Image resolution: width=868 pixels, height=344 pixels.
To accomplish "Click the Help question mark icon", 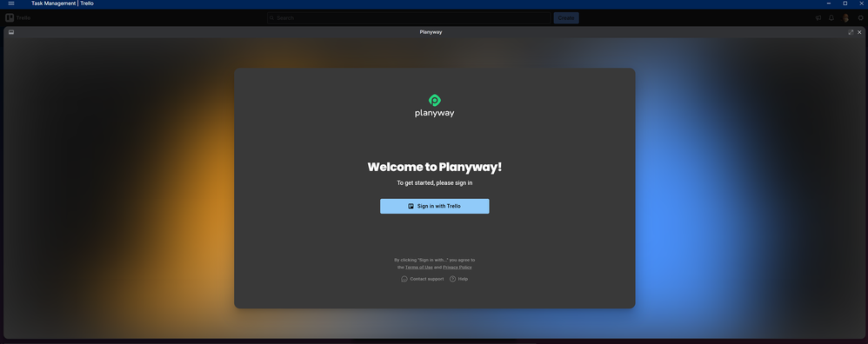I will coord(452,280).
